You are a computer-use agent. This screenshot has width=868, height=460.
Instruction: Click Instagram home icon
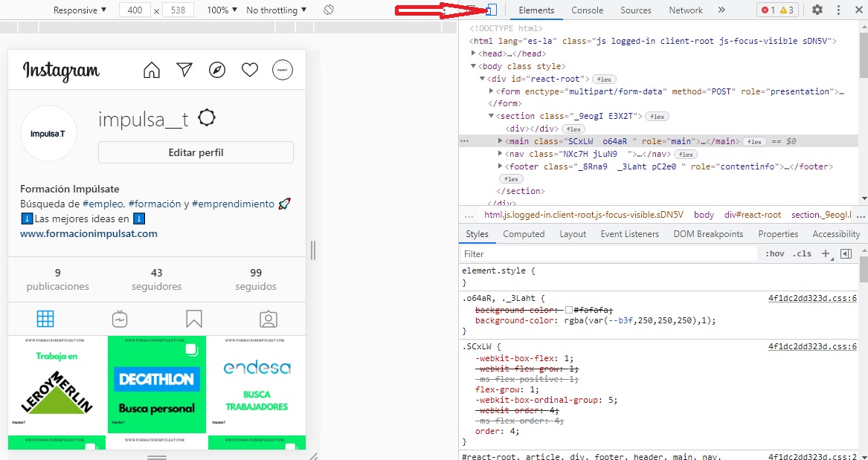152,71
